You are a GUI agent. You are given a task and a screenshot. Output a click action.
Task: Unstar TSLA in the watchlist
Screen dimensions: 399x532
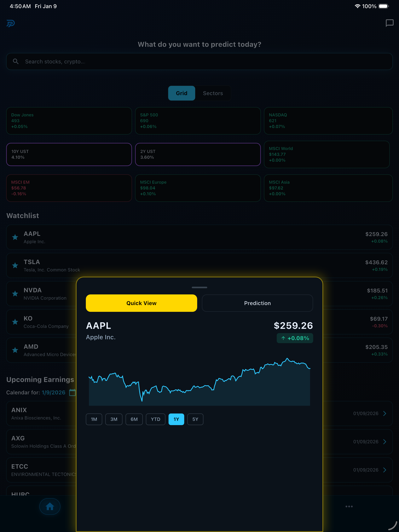tap(15, 265)
